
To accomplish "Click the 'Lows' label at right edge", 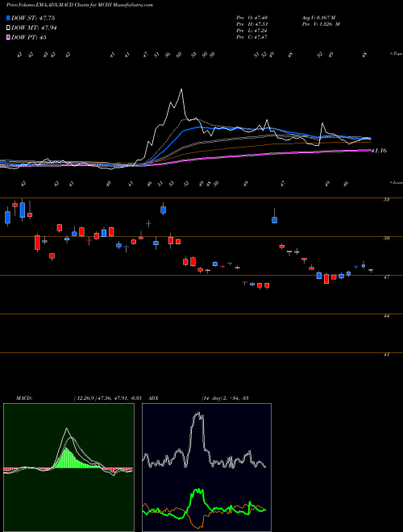I will click(397, 182).
